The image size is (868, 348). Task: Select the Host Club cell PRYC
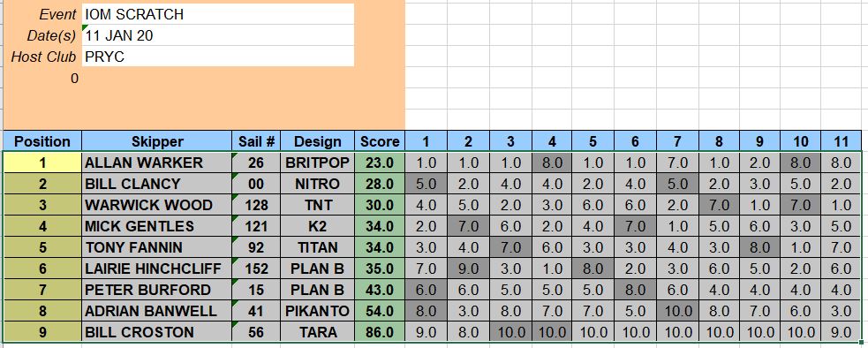(x=218, y=57)
